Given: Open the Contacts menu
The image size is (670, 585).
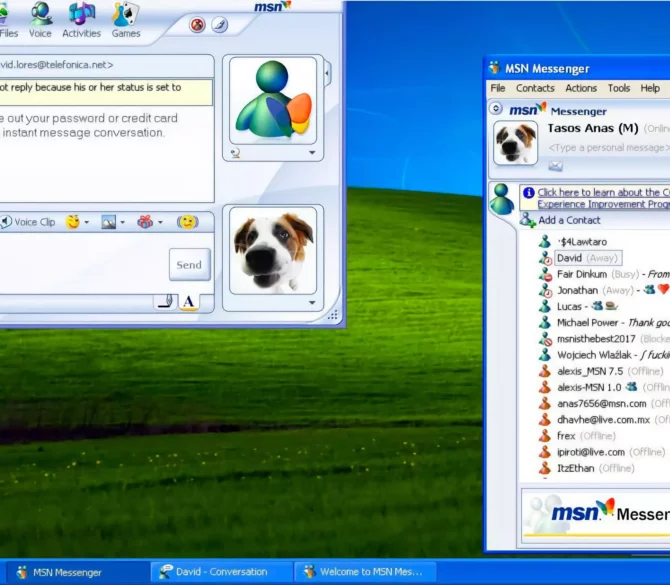Looking at the screenshot, I should (535, 88).
